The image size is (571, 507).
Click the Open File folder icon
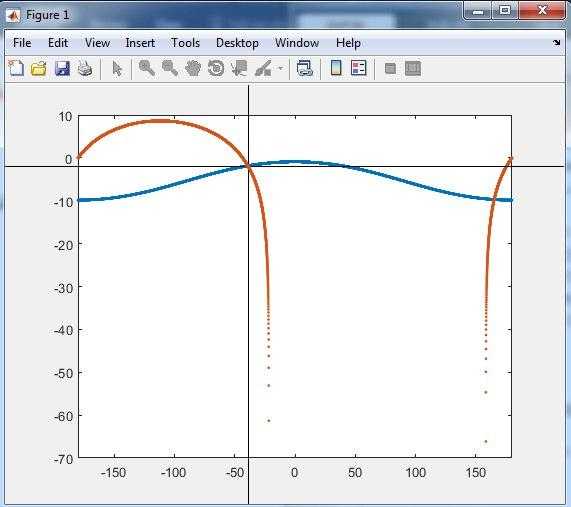point(38,68)
